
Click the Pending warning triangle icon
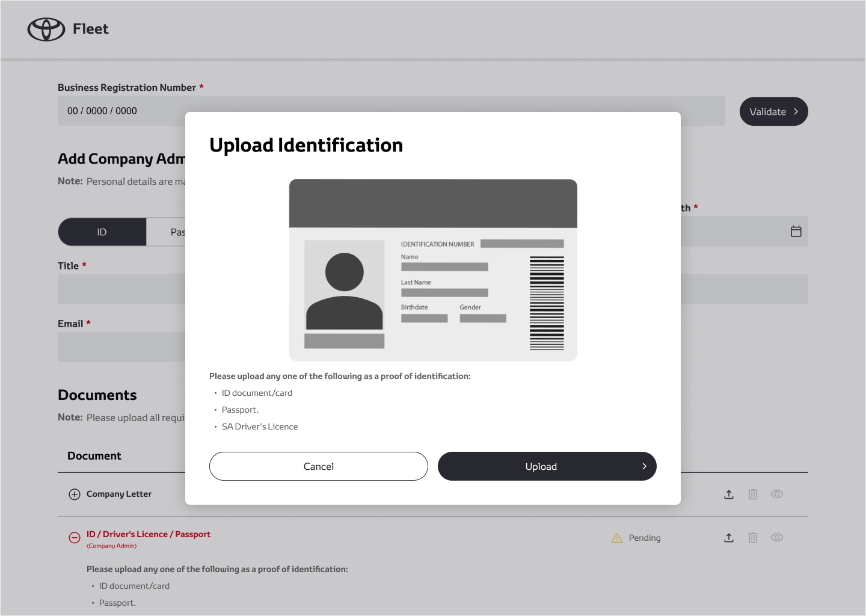coord(617,538)
